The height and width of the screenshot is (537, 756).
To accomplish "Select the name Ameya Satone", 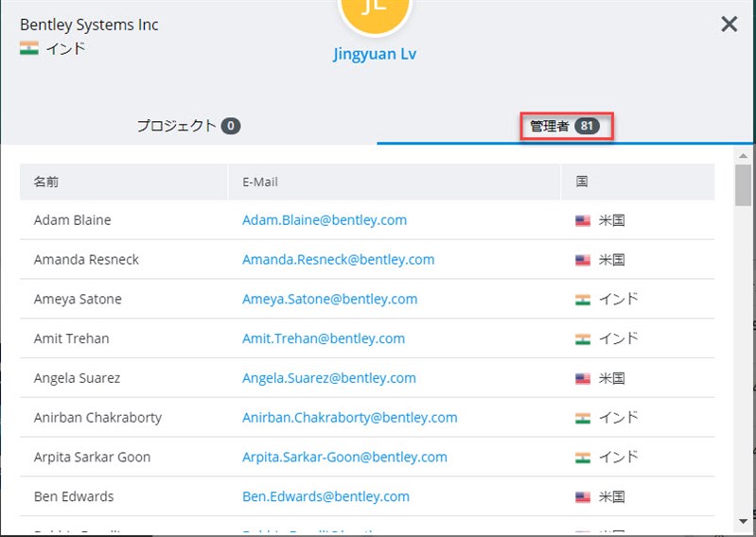I will 78,299.
